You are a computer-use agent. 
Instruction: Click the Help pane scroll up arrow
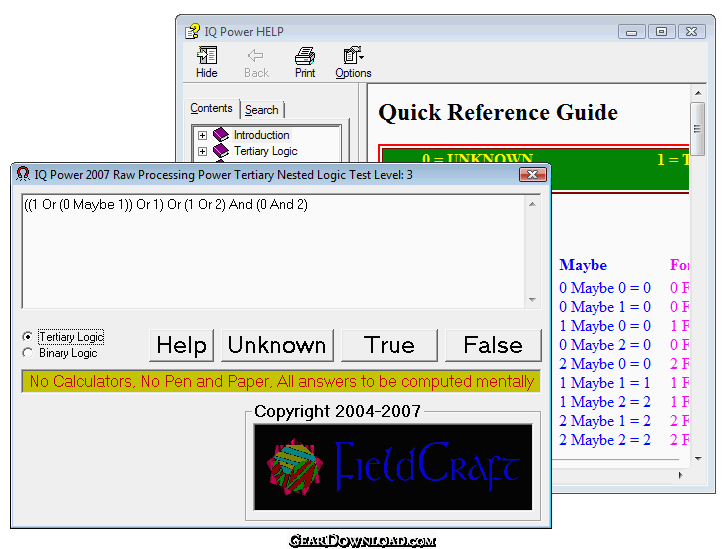(x=698, y=93)
